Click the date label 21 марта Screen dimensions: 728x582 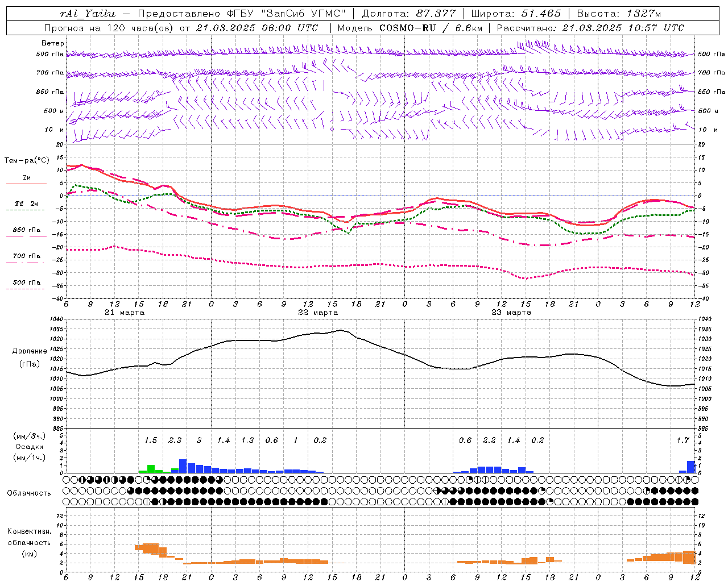click(x=125, y=313)
